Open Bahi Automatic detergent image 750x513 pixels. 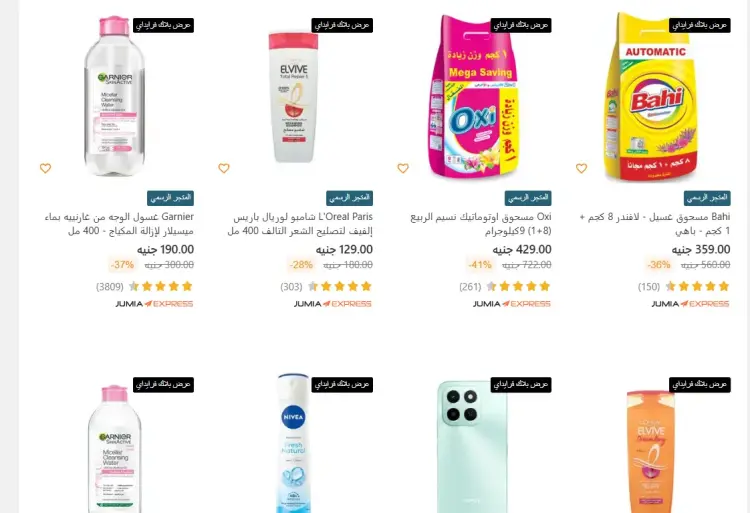[651, 97]
